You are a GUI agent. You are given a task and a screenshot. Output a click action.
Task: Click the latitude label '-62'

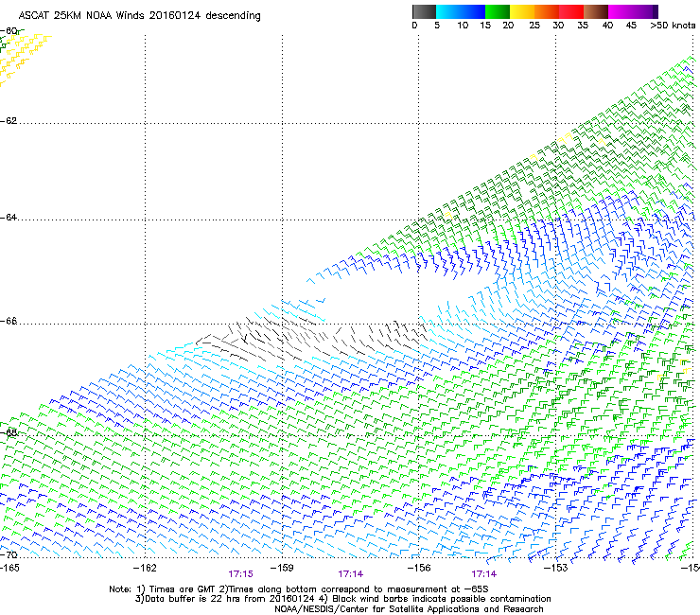[9, 121]
